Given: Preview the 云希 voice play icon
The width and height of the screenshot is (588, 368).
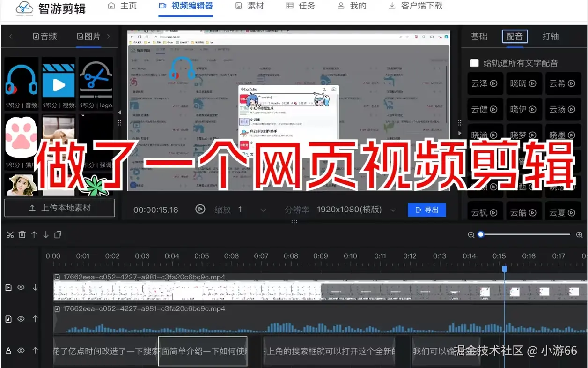Looking at the screenshot, I should point(571,84).
